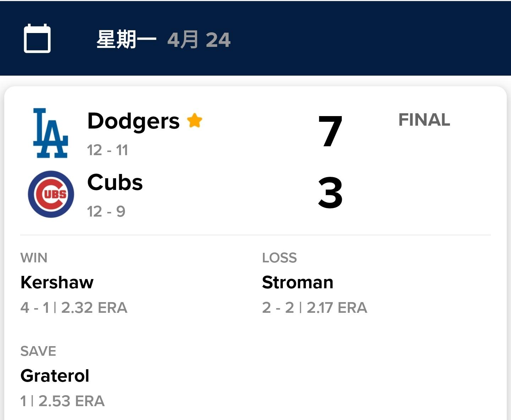Toggle the Dodgers favorite star
The height and width of the screenshot is (420, 511).
pos(194,121)
